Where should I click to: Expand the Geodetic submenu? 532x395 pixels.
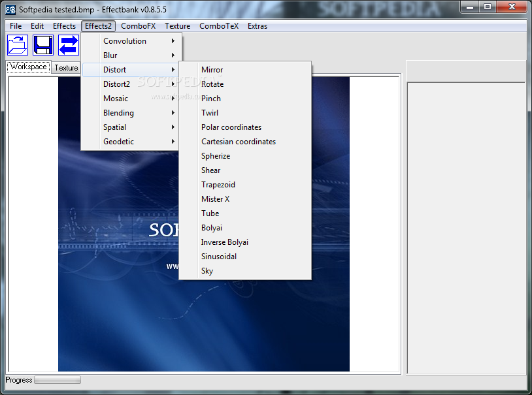[x=131, y=142]
